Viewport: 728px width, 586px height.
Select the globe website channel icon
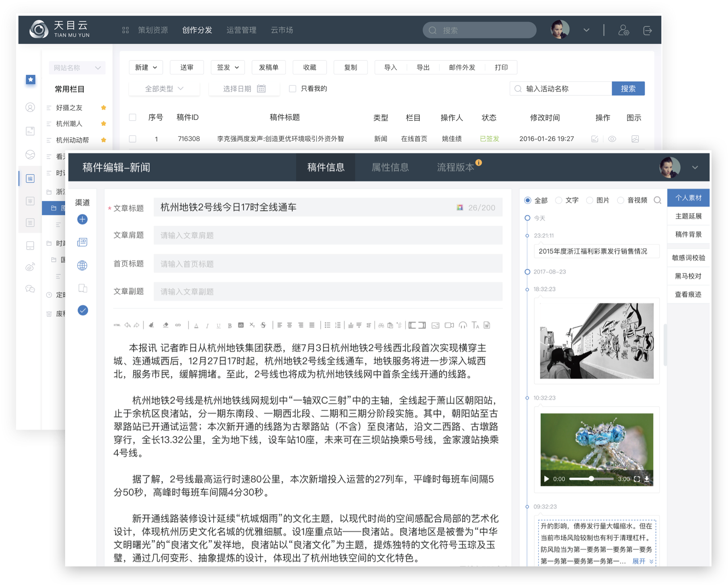coord(83,266)
